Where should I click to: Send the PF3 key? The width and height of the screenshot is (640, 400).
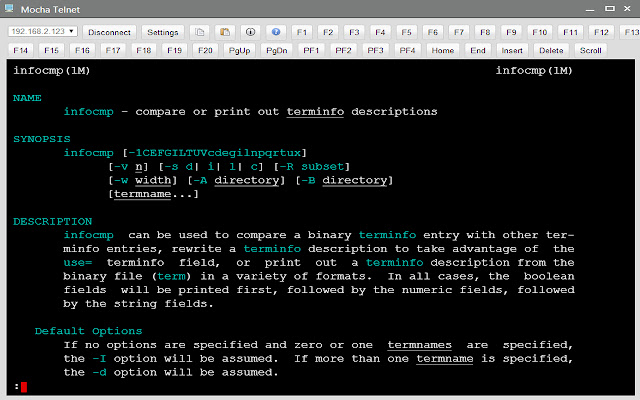coord(376,50)
